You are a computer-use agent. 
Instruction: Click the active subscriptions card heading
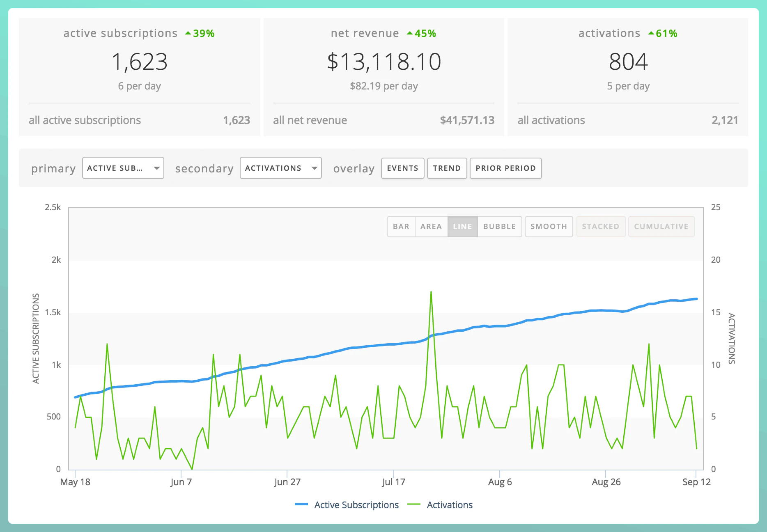[120, 33]
